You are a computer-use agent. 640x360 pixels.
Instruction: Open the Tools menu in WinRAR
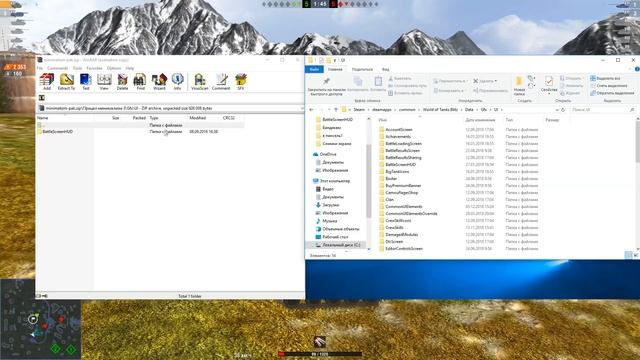click(x=77, y=68)
